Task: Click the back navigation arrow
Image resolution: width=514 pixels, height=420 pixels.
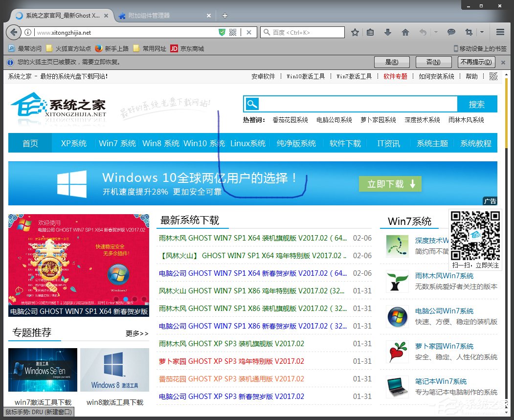Action: pyautogui.click(x=13, y=32)
